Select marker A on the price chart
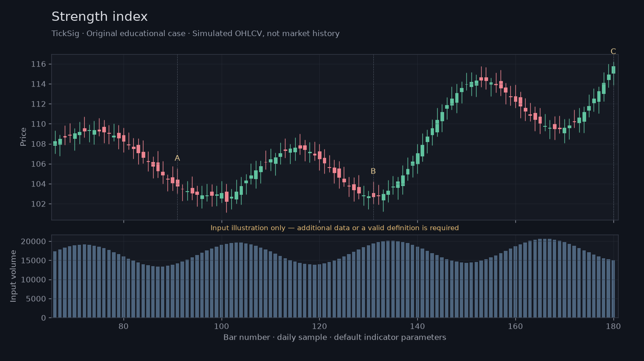 coord(177,158)
